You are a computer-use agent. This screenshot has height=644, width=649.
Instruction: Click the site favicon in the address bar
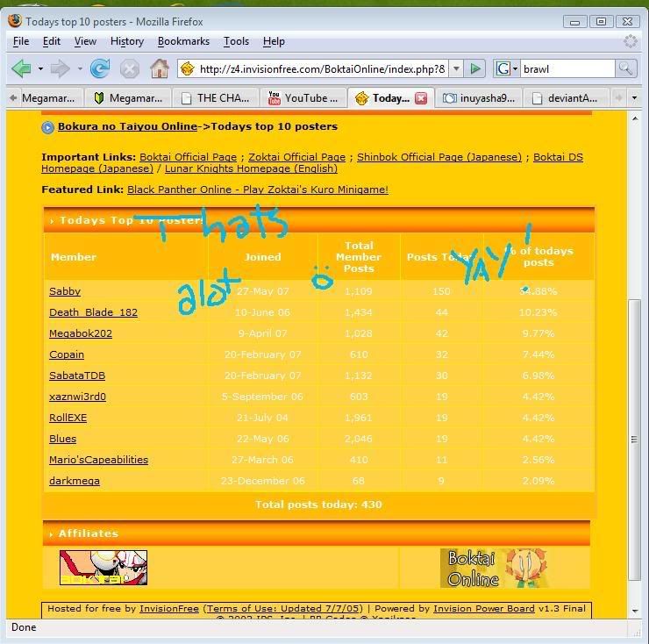click(x=188, y=68)
